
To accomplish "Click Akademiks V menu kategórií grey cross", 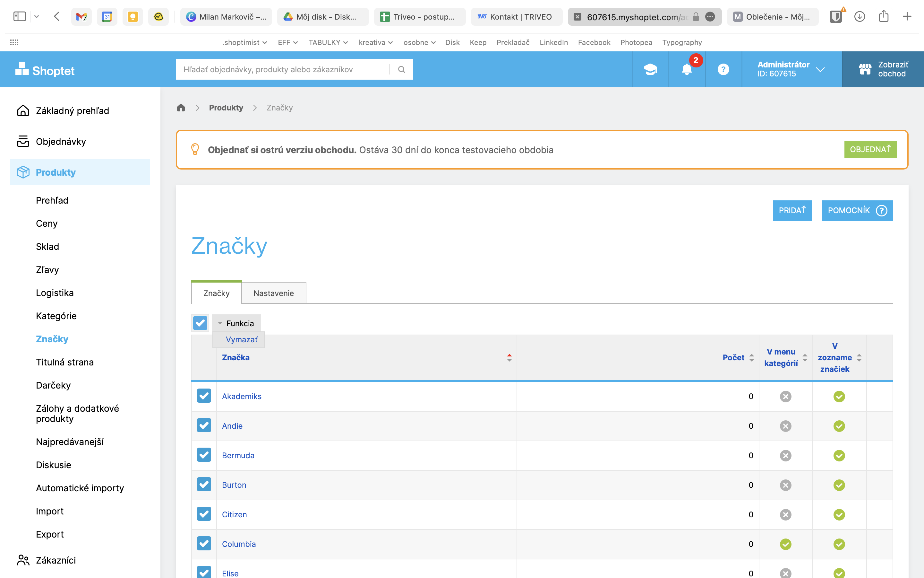I will tap(785, 397).
